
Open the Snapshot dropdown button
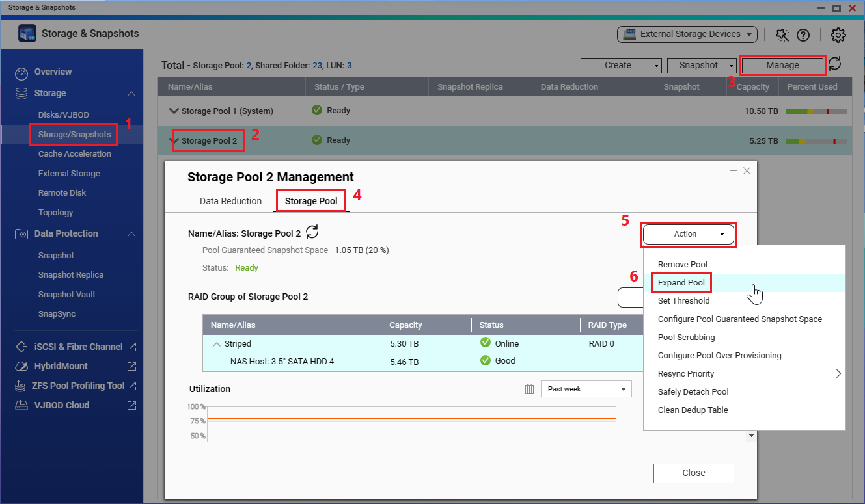point(702,65)
